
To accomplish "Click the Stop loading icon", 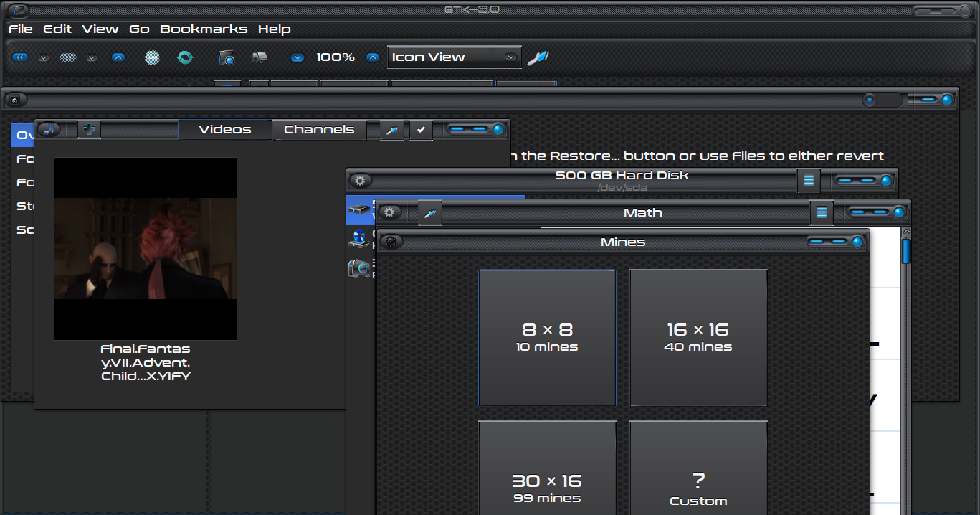I will tap(151, 57).
